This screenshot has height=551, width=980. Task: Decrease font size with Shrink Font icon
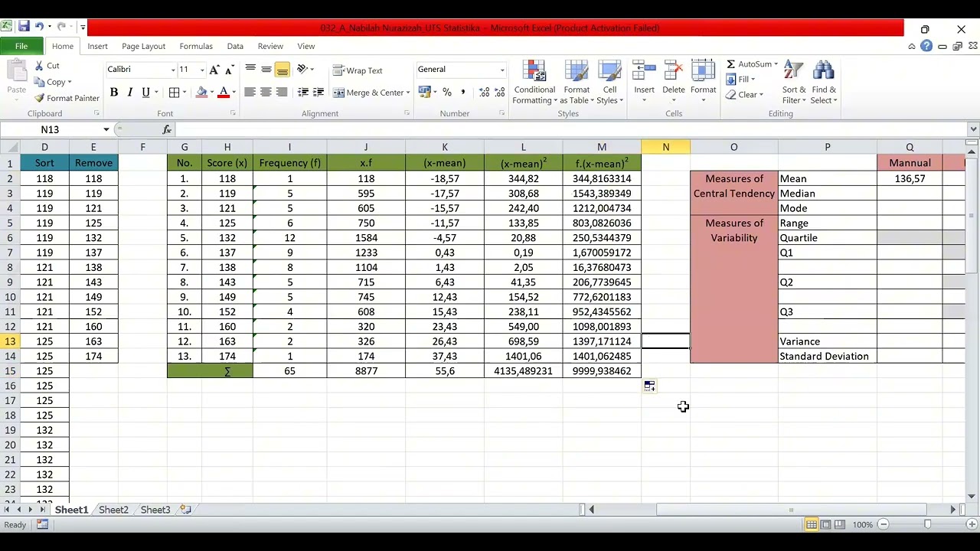click(x=229, y=70)
